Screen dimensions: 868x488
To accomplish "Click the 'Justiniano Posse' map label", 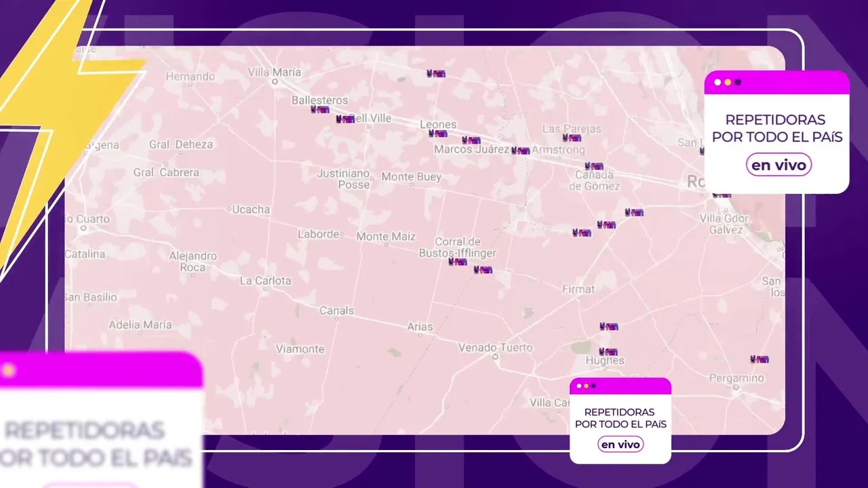I will 344,179.
